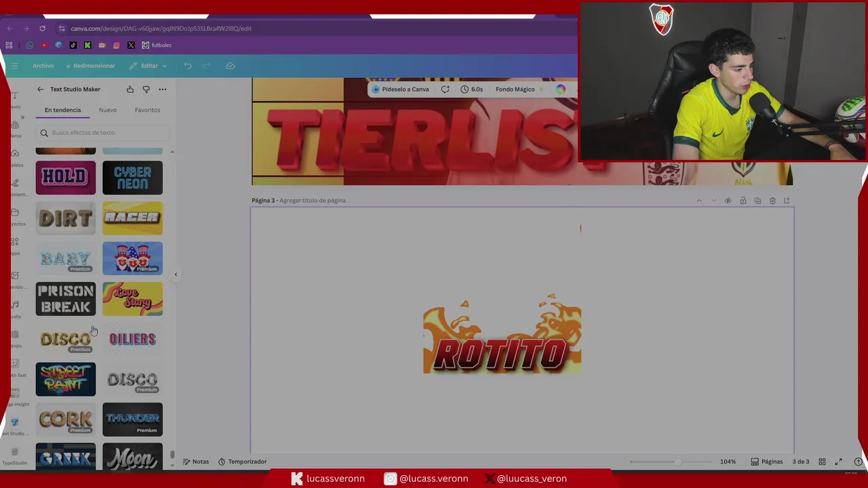The image size is (868, 488).
Task: Open the Archivo menu
Action: coord(43,66)
